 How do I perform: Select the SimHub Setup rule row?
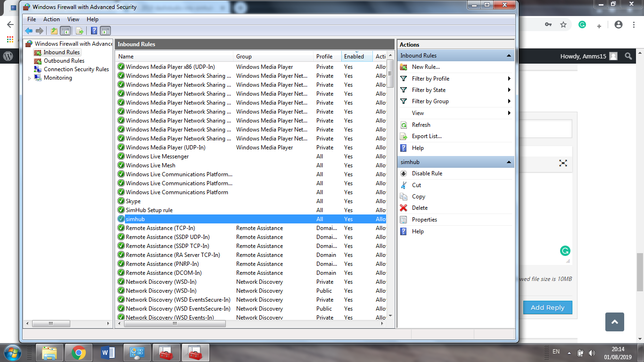click(251, 210)
